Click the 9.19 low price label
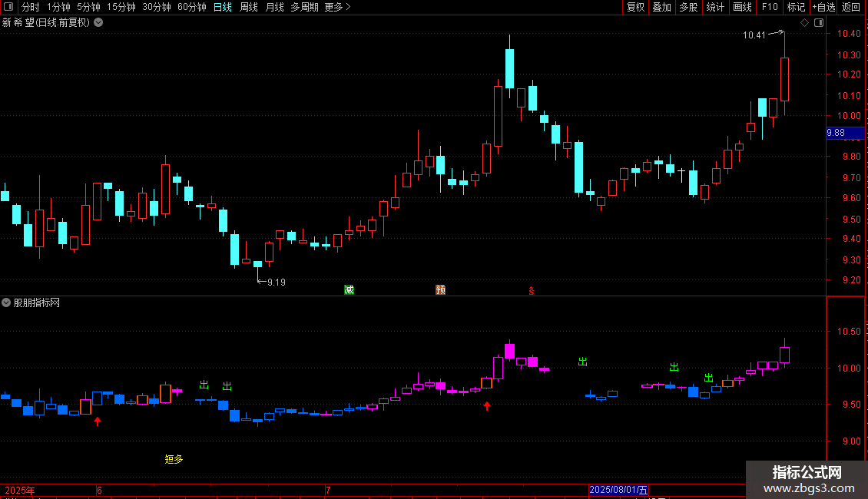 (x=277, y=283)
